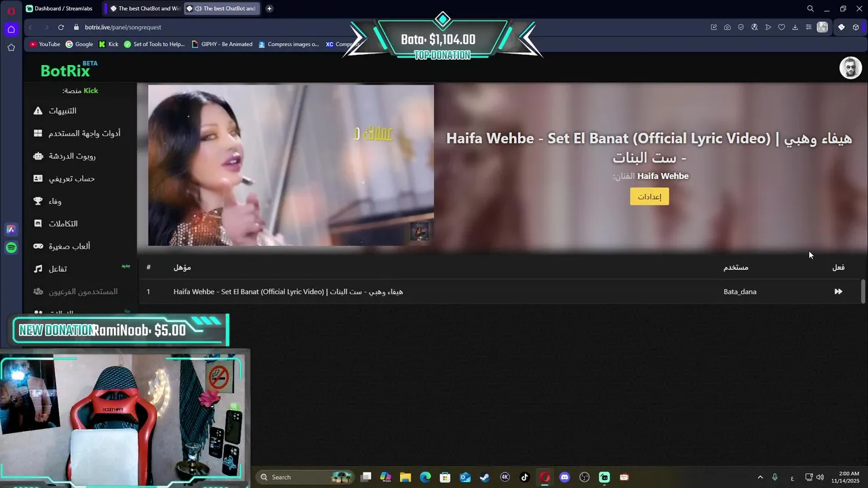Open المستخدمون الفرعيون sub-users item
868x488 pixels.
tap(83, 291)
